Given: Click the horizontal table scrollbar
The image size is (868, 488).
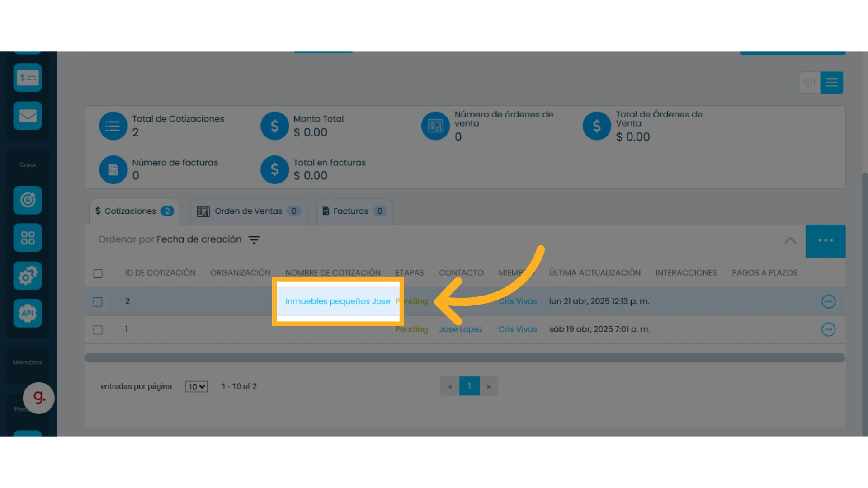Looking at the screenshot, I should point(465,358).
